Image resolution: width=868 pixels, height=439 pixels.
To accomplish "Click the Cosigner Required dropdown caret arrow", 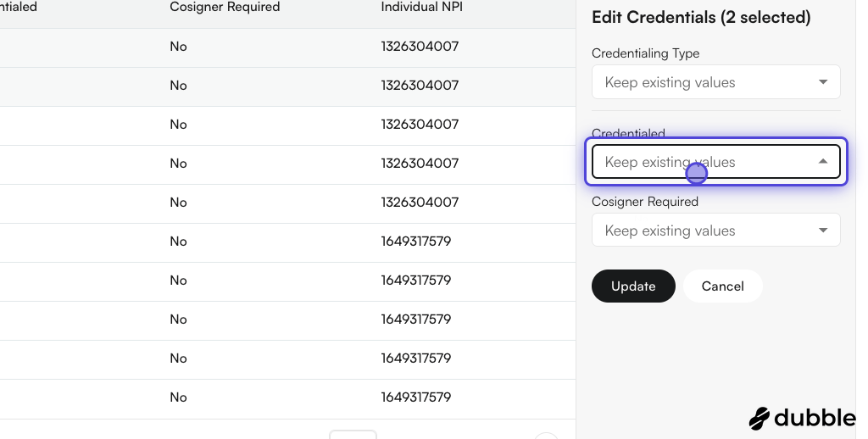I will [x=822, y=231].
